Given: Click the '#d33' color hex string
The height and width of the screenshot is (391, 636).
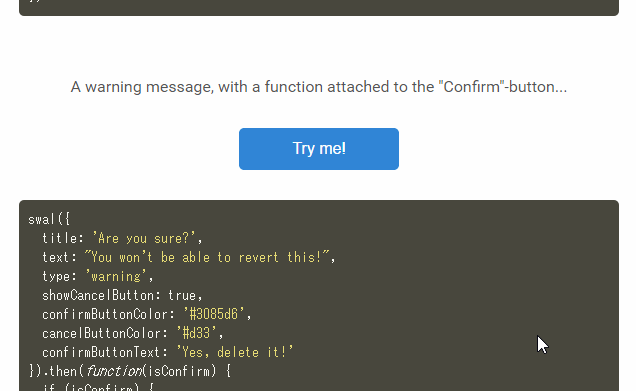Looking at the screenshot, I should [x=196, y=333].
